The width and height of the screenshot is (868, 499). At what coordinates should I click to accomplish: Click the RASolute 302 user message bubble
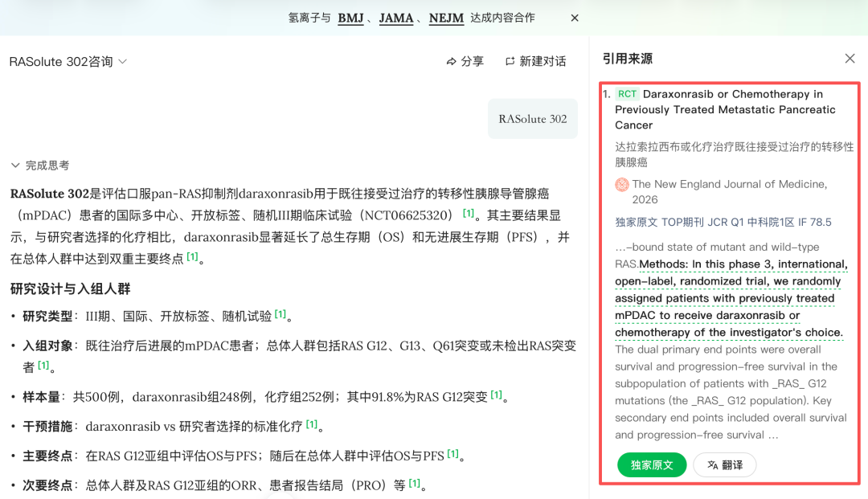point(533,119)
